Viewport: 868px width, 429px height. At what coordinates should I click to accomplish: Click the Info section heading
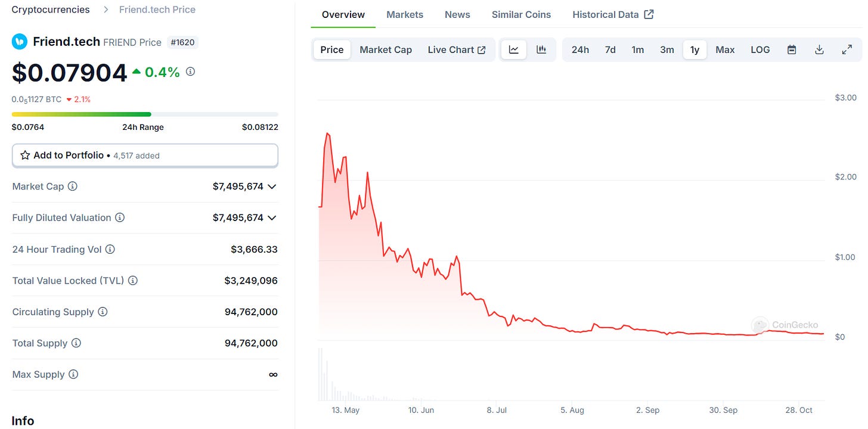[23, 421]
